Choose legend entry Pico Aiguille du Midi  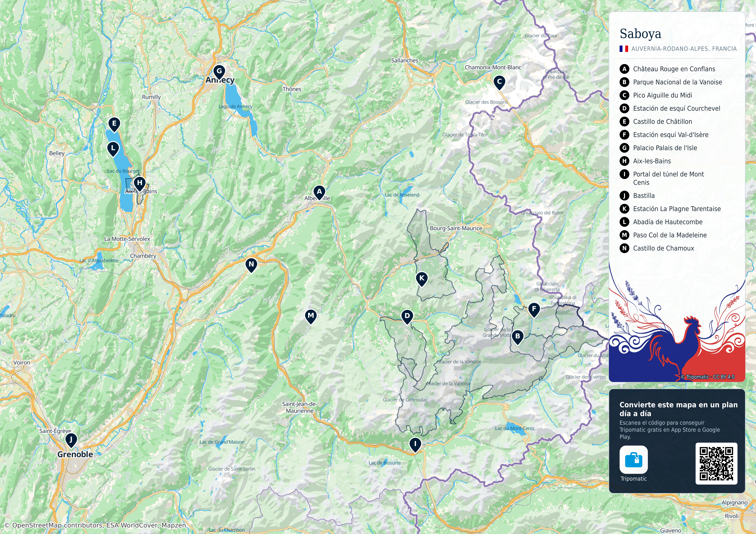tap(656, 95)
